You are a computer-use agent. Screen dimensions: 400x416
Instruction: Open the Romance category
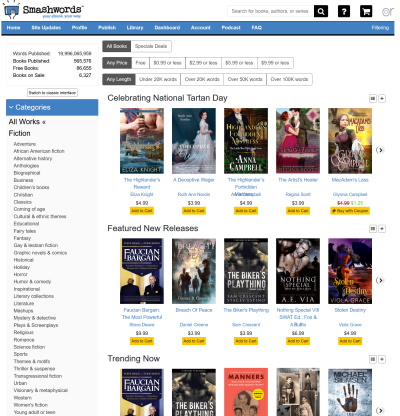click(x=24, y=340)
